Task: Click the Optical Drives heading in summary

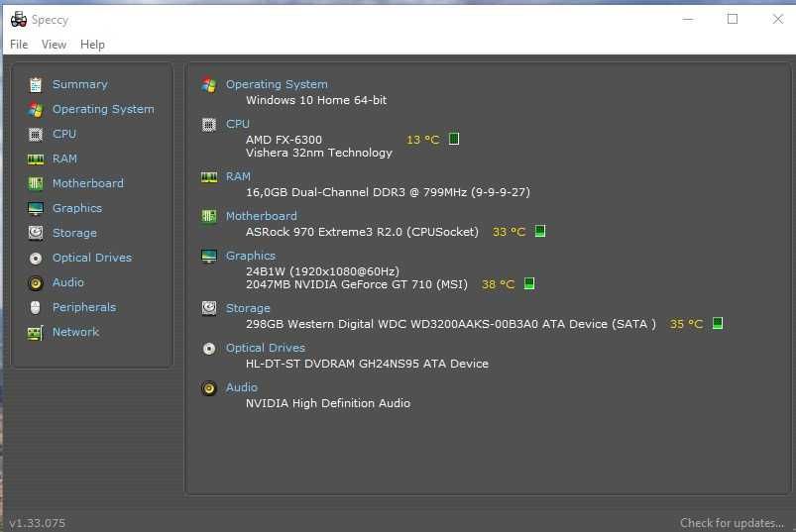Action: pos(266,348)
